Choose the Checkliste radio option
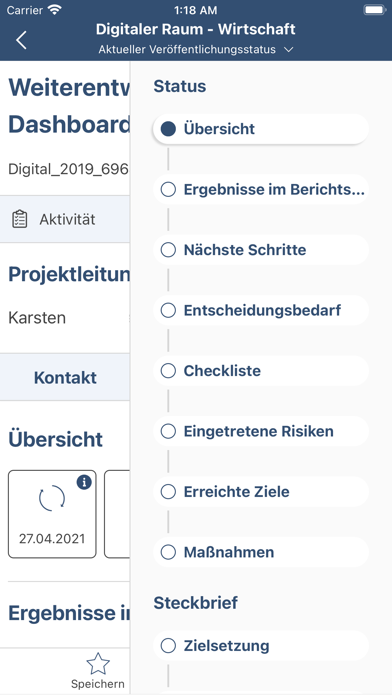 tap(168, 371)
